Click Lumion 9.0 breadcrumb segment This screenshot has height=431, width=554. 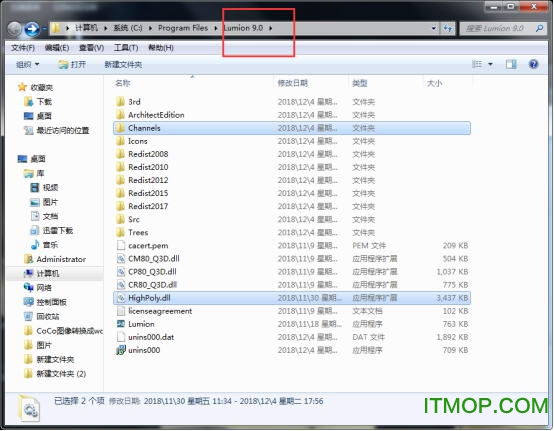click(x=243, y=28)
